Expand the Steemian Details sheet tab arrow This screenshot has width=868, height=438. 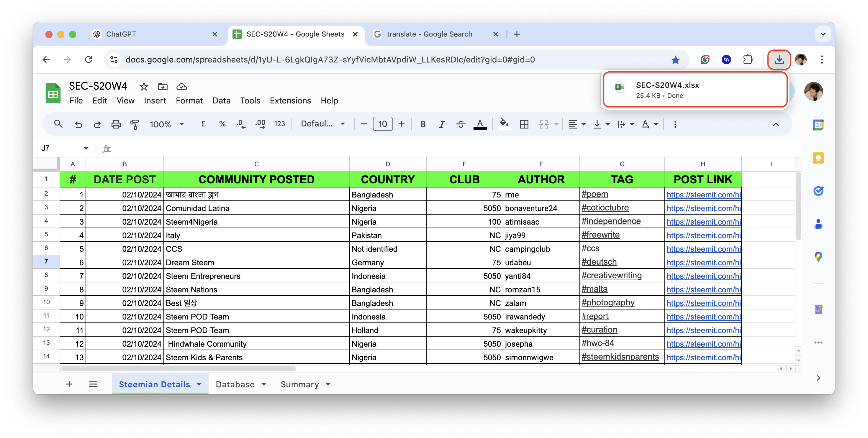click(199, 384)
